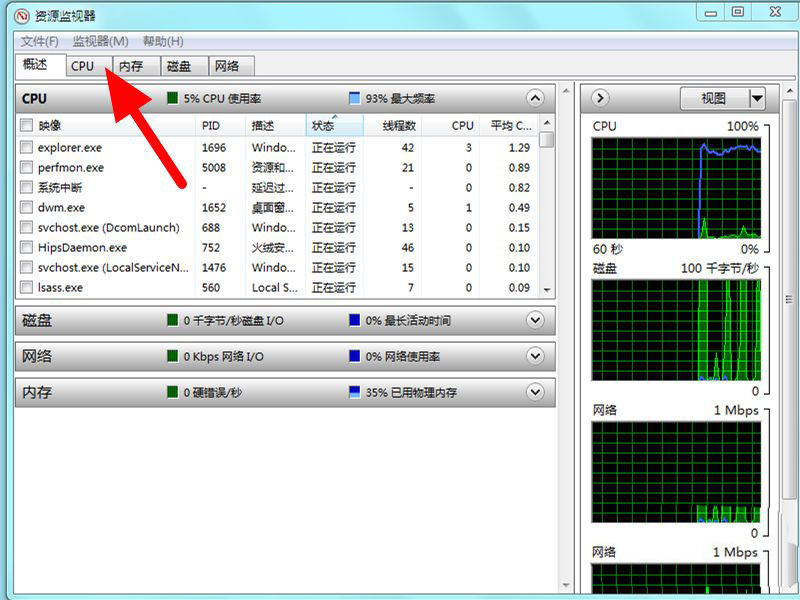
Task: Open the 监视器(M) menu
Action: 100,41
